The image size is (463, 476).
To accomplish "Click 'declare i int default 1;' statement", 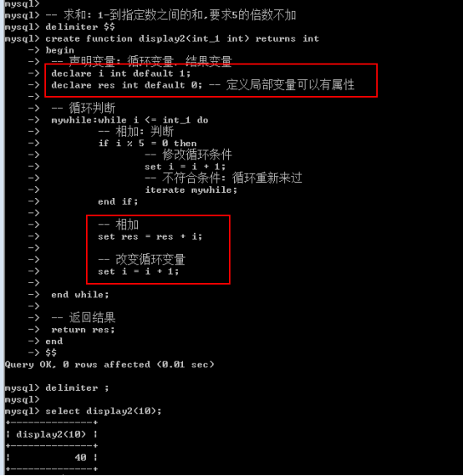I will pyautogui.click(x=120, y=73).
